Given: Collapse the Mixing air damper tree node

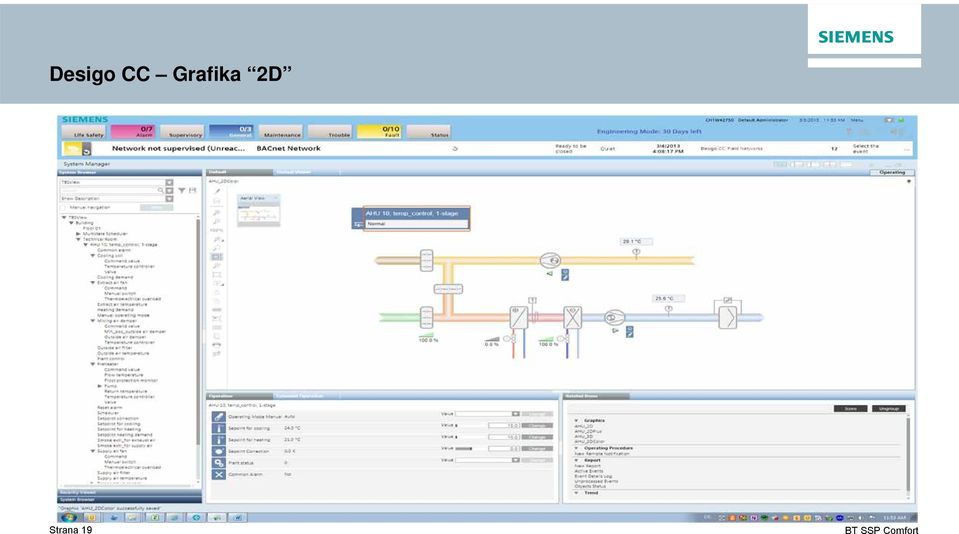Looking at the screenshot, I should (93, 321).
